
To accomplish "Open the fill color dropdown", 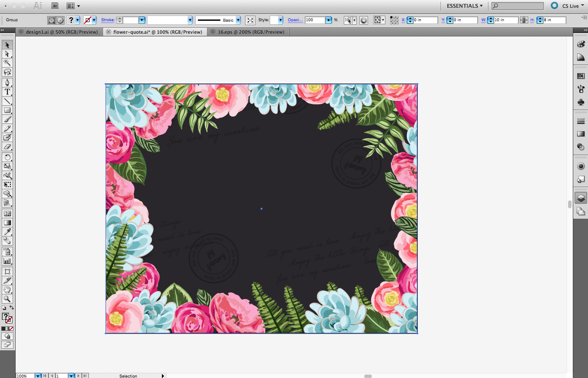I will click(78, 20).
